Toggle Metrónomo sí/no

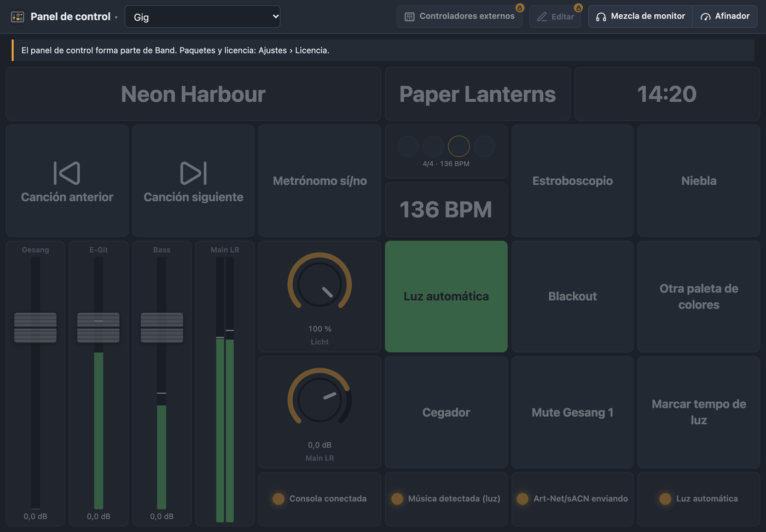pyautogui.click(x=320, y=180)
